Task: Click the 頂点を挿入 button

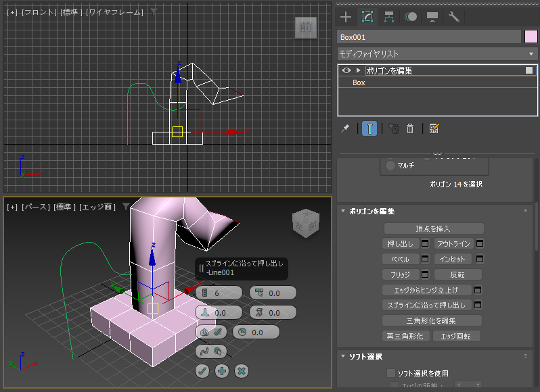Action: tap(434, 228)
